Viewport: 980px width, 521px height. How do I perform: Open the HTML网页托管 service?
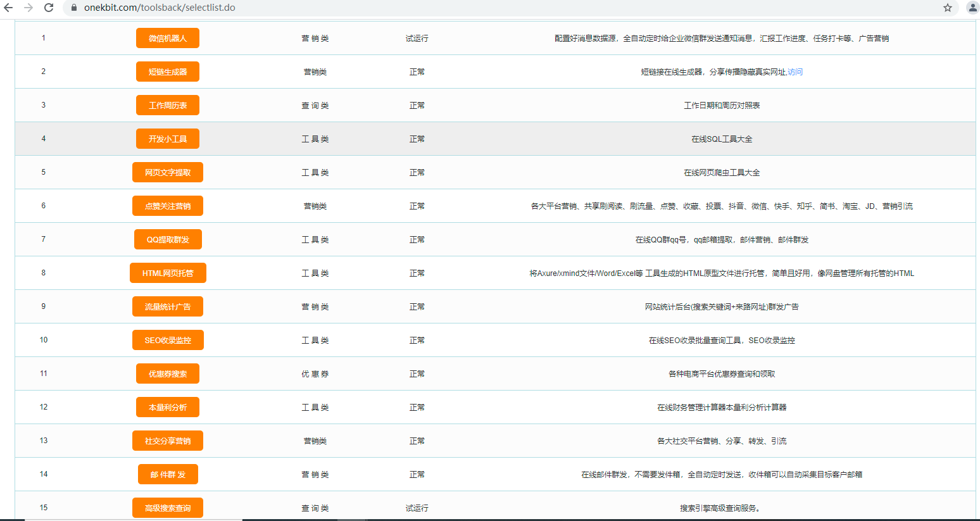point(168,272)
